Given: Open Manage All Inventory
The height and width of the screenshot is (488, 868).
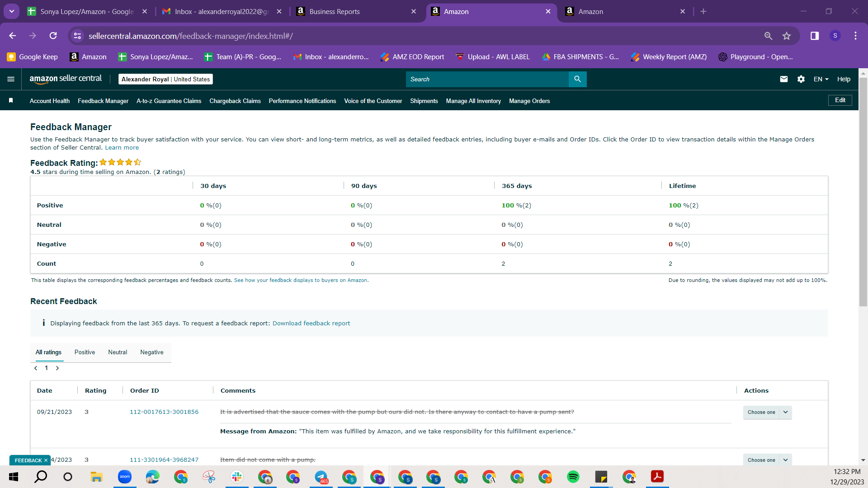Looking at the screenshot, I should (473, 101).
